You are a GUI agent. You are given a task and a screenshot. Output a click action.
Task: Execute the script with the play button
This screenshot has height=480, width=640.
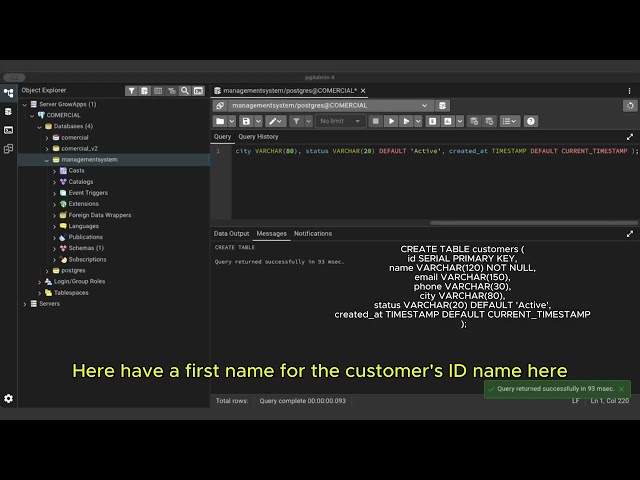(391, 121)
